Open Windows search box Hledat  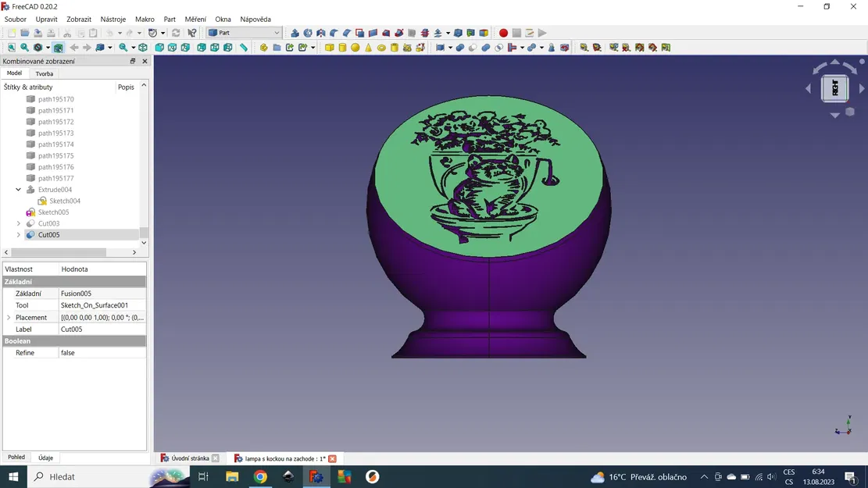[x=88, y=477]
